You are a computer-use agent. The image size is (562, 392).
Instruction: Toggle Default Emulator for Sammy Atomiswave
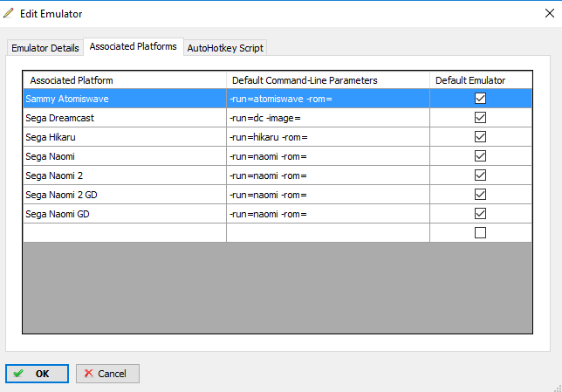480,99
